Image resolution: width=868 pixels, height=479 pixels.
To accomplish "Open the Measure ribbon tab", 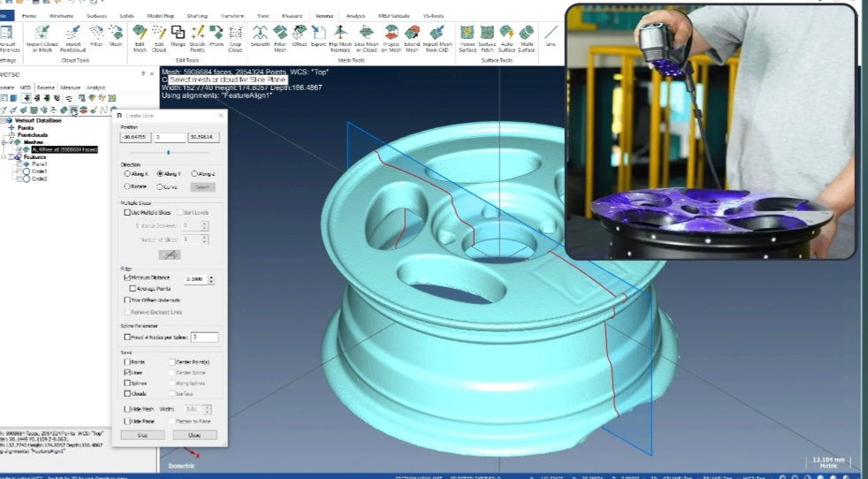I will click(x=292, y=16).
